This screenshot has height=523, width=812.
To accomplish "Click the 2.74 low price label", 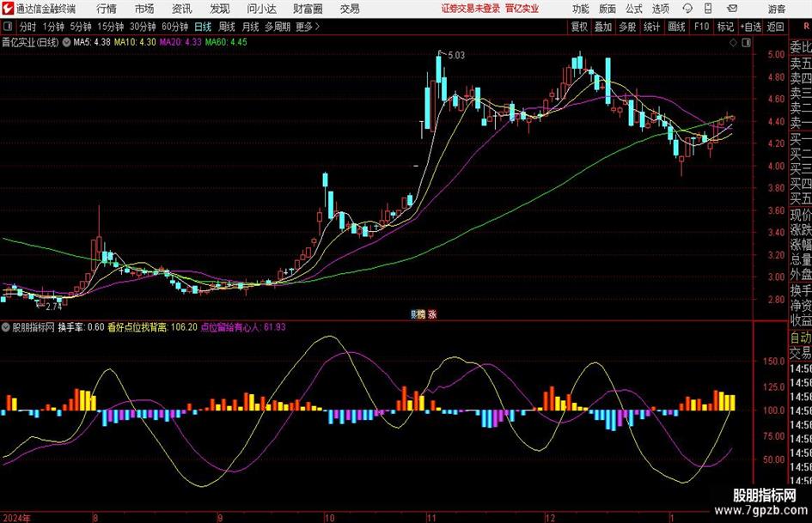I will [x=54, y=307].
